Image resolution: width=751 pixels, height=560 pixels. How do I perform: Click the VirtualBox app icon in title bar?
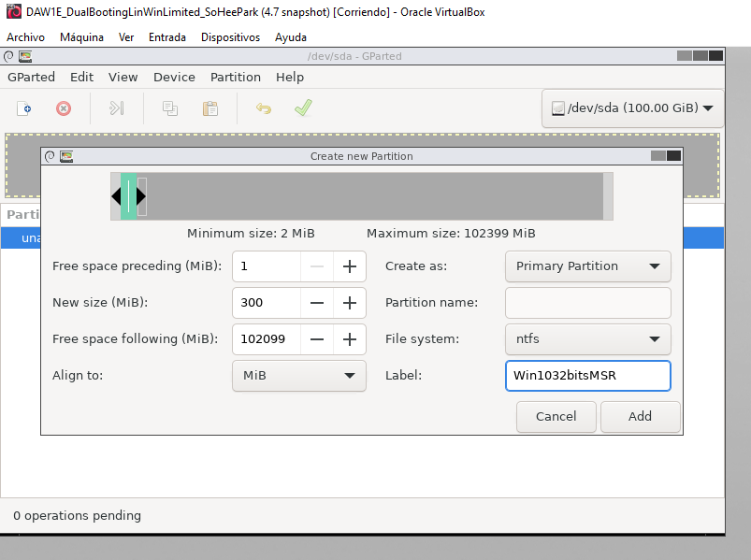[14, 11]
